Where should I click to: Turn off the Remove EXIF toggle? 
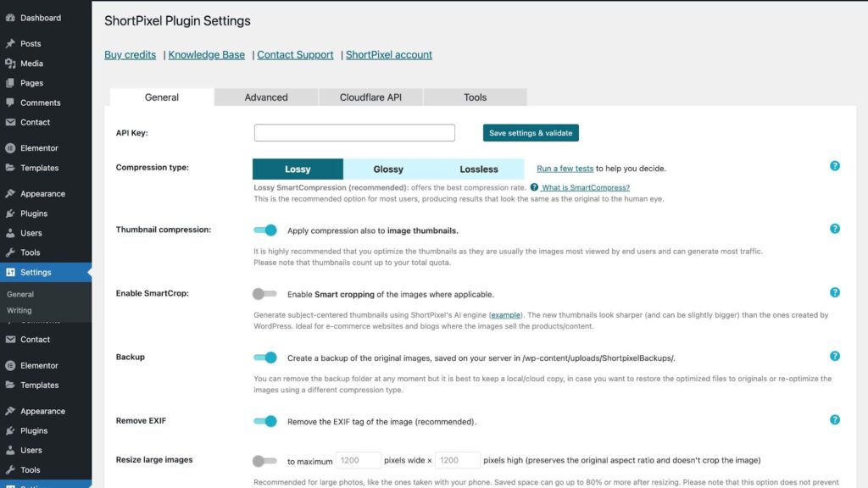pos(265,421)
